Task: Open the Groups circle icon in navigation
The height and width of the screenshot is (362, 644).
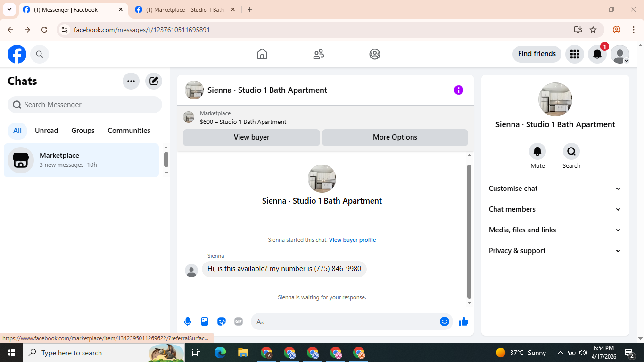Action: (375, 54)
